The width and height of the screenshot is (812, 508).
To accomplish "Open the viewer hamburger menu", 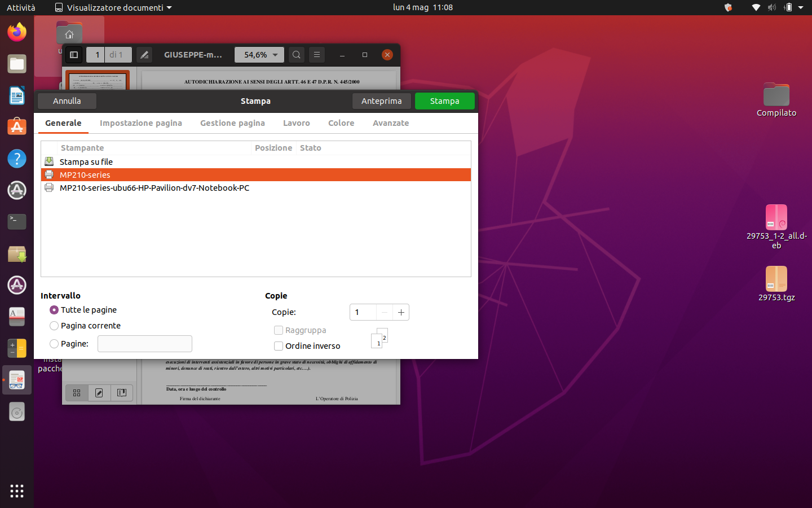I will (317, 55).
